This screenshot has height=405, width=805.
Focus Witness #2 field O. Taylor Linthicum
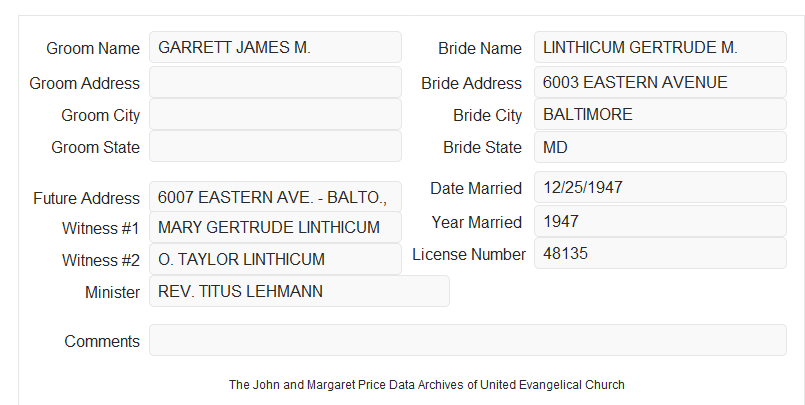coord(275,259)
